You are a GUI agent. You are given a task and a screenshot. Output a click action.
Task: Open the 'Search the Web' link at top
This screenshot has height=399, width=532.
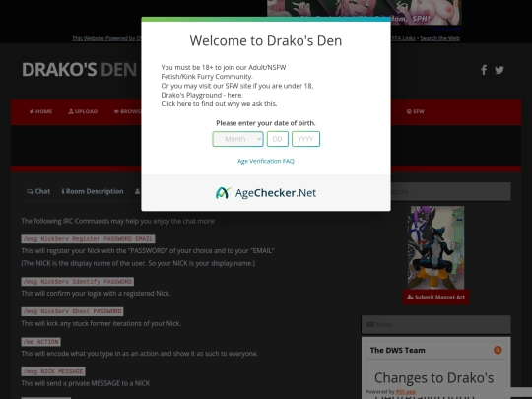[439, 38]
